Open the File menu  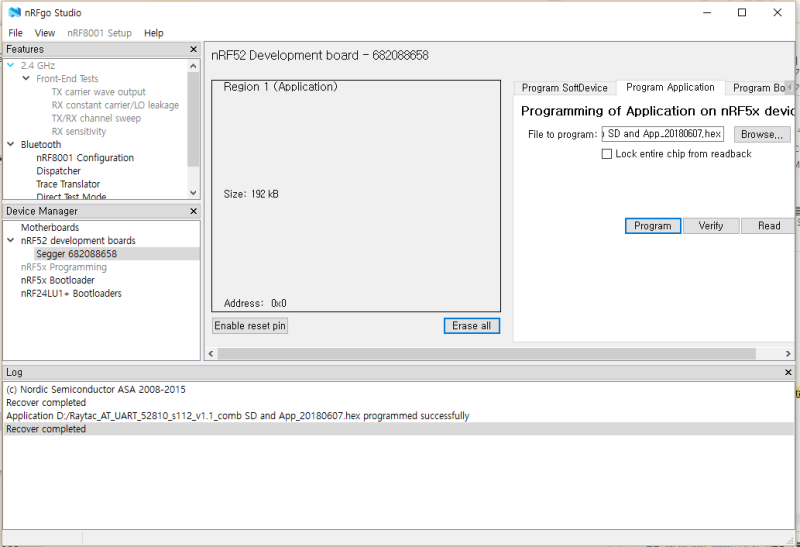(15, 33)
